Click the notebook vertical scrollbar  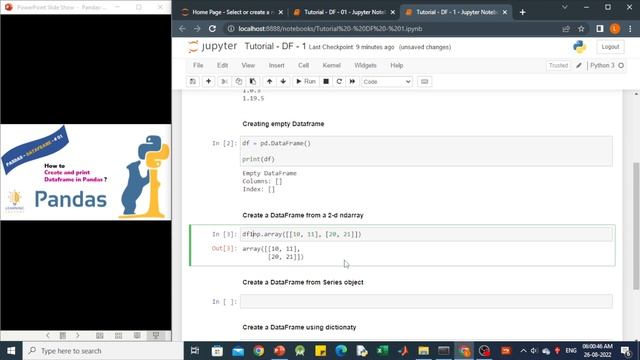point(636,226)
